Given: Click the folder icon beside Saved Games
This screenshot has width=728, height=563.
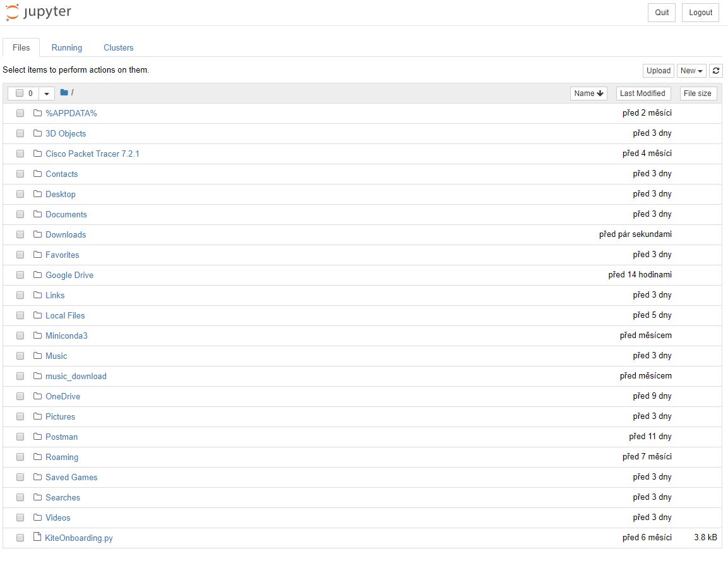Looking at the screenshot, I should pyautogui.click(x=38, y=476).
